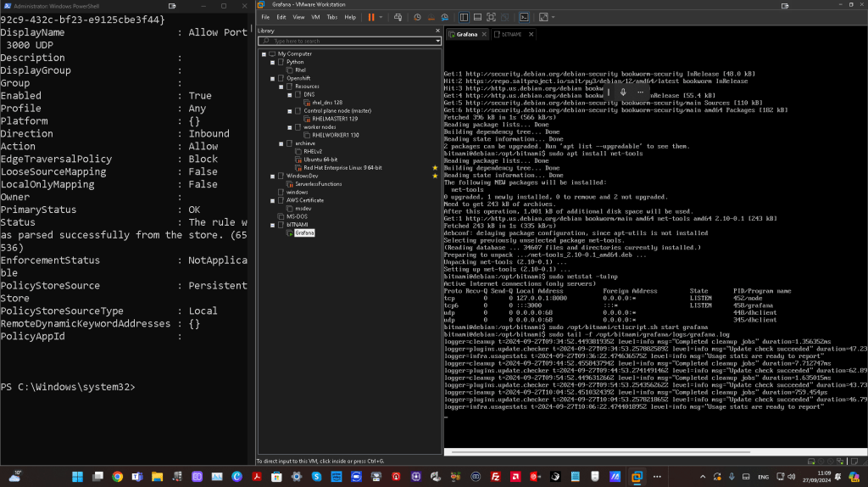Screen dimensions: 868x487
Task: Collapse the bITNAMI folder
Action: coord(272,225)
